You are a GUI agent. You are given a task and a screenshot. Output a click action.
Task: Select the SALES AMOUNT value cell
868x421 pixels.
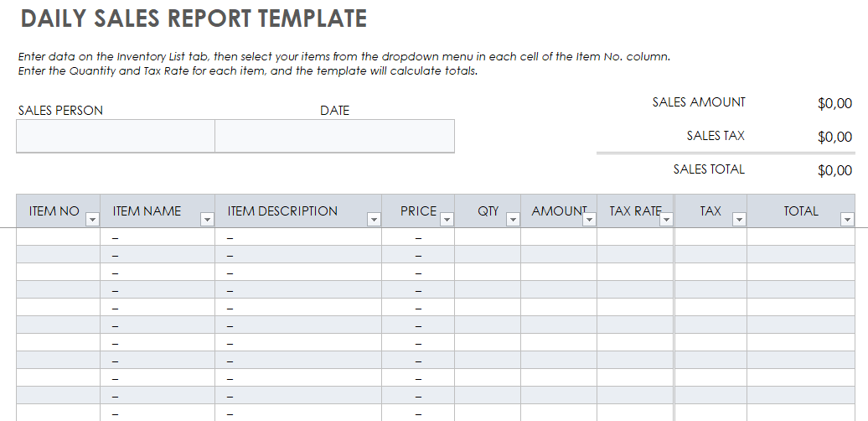(834, 103)
